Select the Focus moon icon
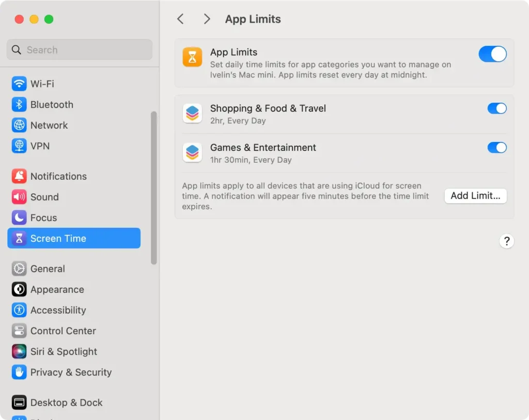529x420 pixels. (x=19, y=217)
